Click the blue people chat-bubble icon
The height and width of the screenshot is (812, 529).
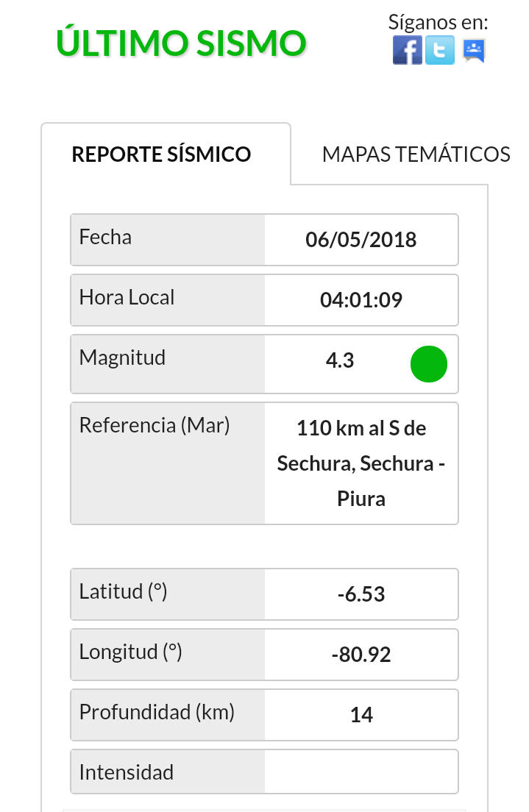point(473,51)
